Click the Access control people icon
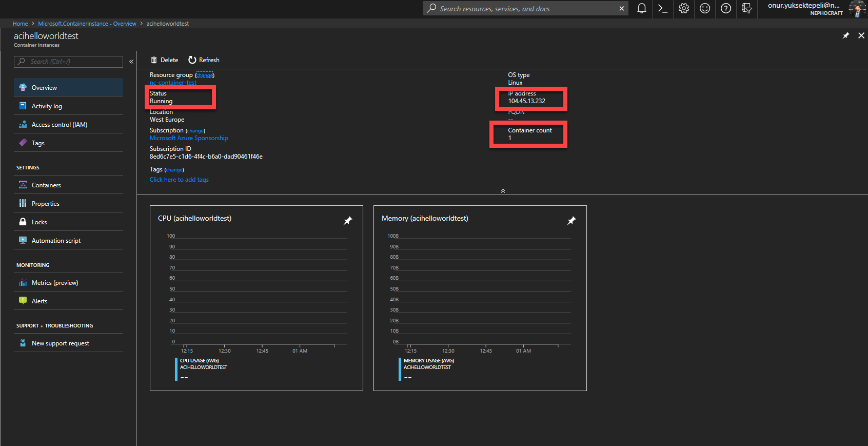The height and width of the screenshot is (446, 868). 23,124
